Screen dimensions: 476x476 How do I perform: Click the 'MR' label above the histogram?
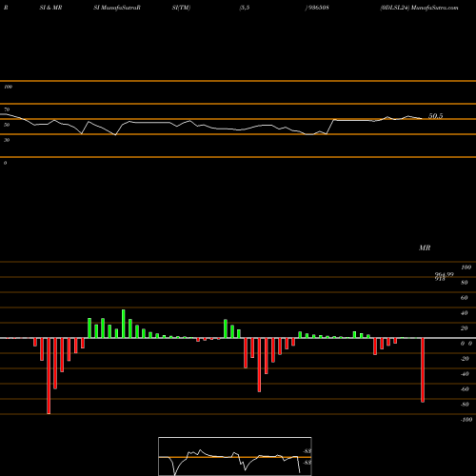tap(425, 248)
